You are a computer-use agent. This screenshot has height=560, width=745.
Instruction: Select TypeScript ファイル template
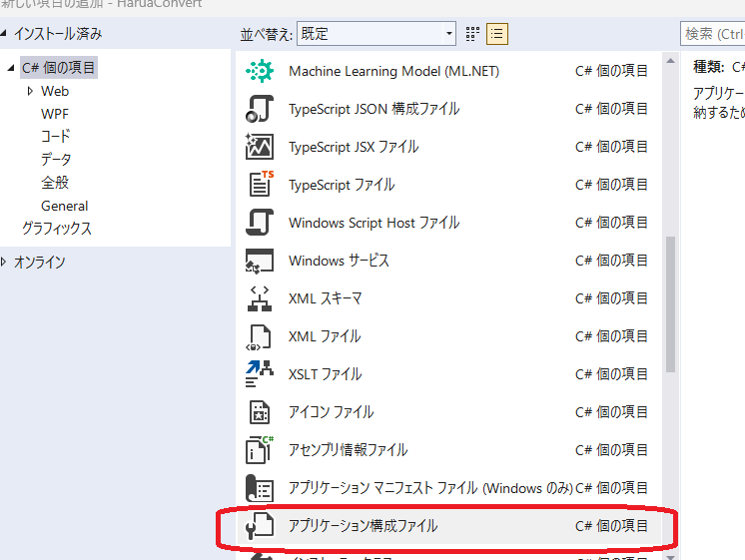pos(448,185)
